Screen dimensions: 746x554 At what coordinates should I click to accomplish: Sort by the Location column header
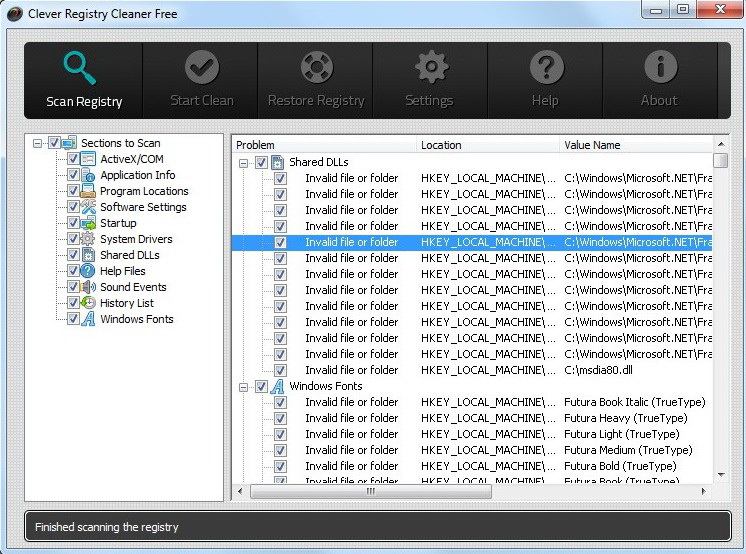click(488, 145)
